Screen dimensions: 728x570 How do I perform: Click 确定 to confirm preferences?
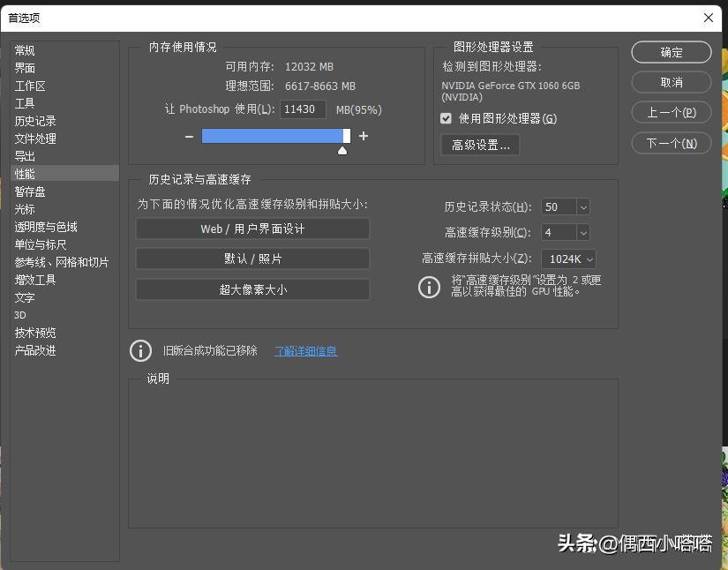[671, 52]
